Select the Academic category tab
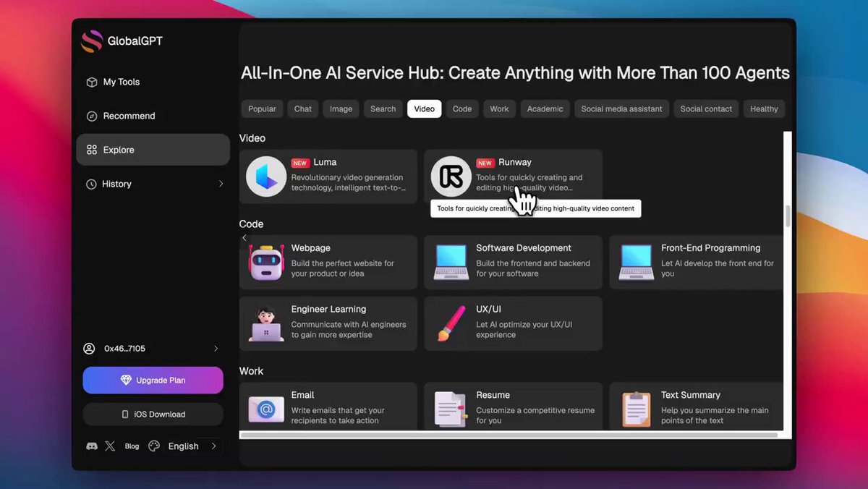The width and height of the screenshot is (868, 489). coord(545,109)
